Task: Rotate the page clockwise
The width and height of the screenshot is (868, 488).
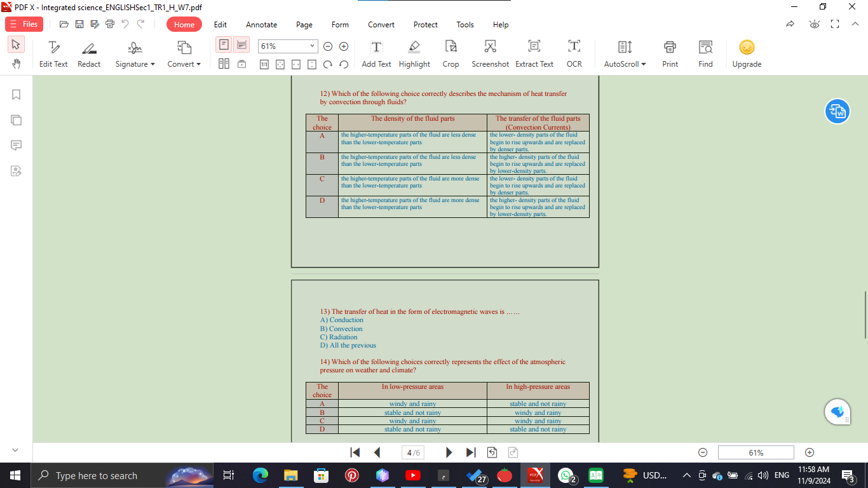Action: [x=328, y=64]
